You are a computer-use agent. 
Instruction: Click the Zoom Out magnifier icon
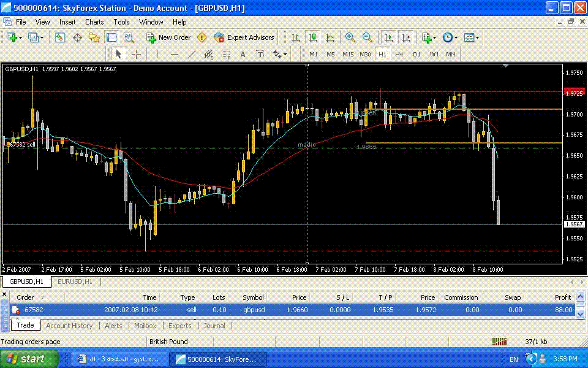[x=367, y=37]
